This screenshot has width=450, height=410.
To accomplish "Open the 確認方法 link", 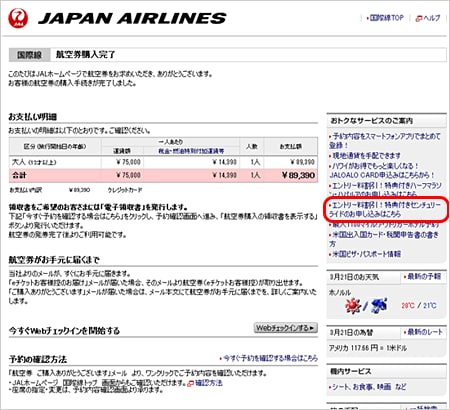I will (x=209, y=383).
